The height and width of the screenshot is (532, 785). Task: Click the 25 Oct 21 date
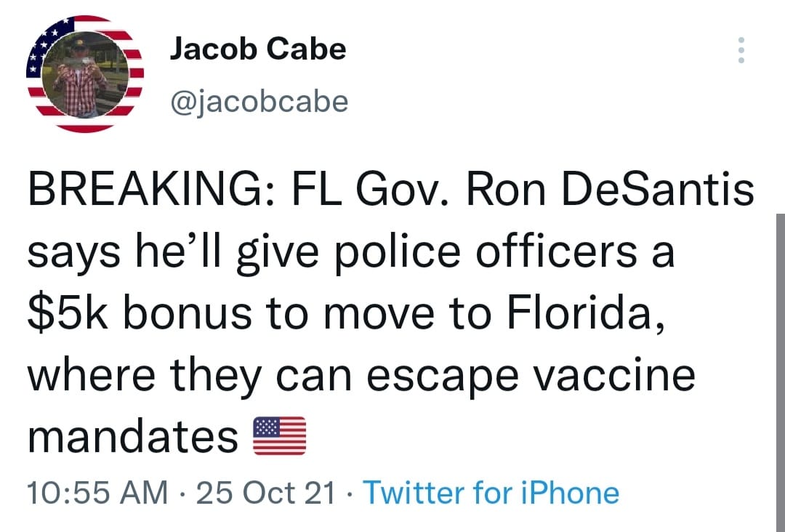click(266, 493)
